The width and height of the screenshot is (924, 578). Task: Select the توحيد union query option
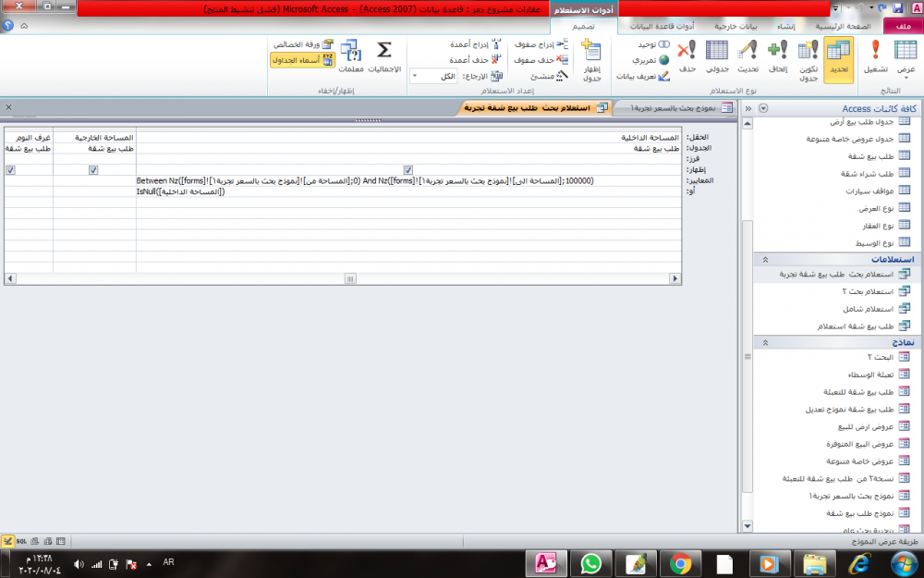653,44
